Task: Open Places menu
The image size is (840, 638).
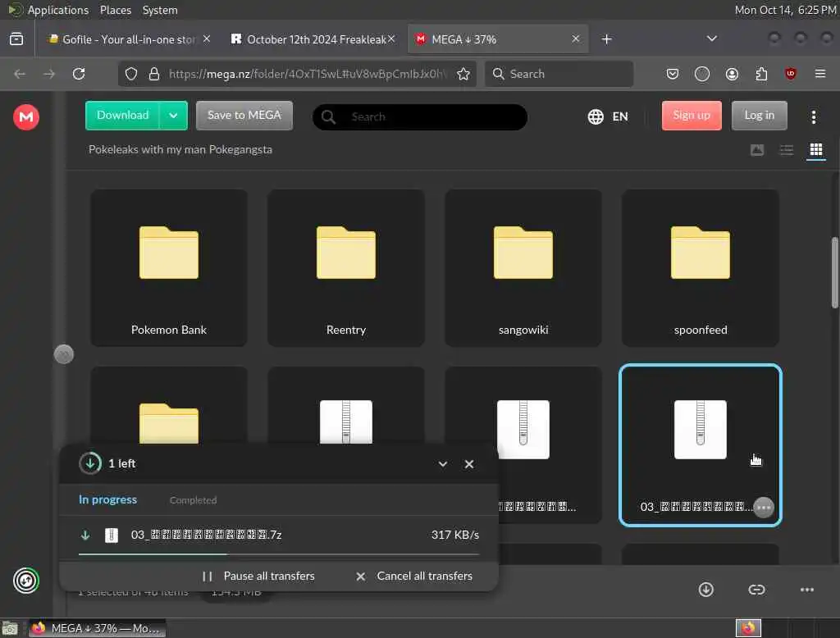Action: pyautogui.click(x=115, y=10)
